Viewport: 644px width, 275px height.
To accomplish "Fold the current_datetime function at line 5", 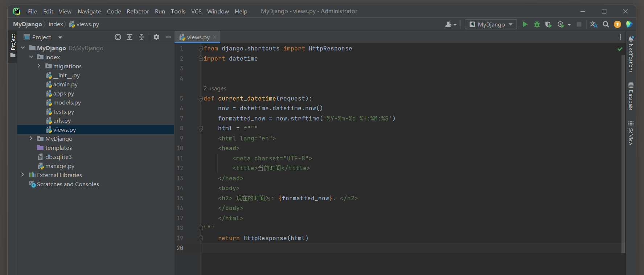I will tap(201, 98).
